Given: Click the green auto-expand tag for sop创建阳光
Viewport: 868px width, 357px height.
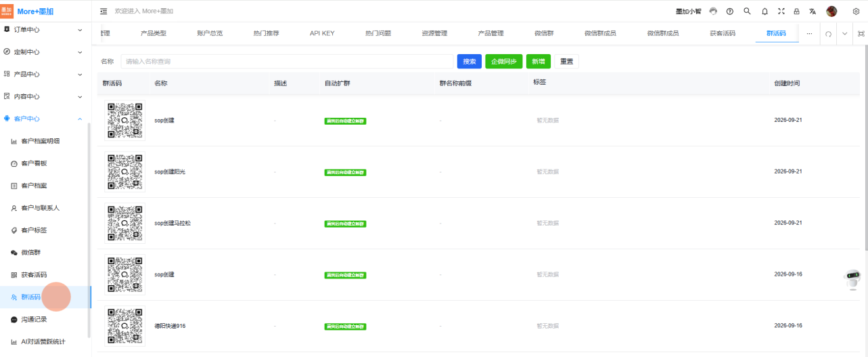Looking at the screenshot, I should click(x=345, y=172).
